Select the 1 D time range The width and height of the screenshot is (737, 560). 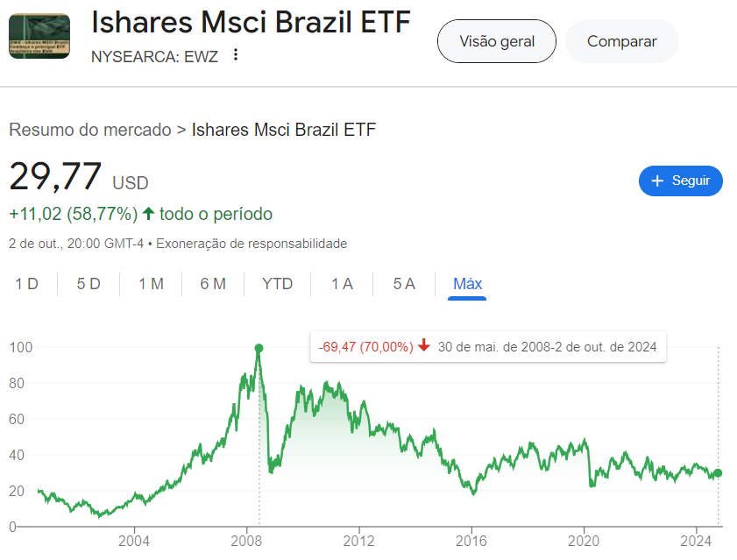coord(27,284)
